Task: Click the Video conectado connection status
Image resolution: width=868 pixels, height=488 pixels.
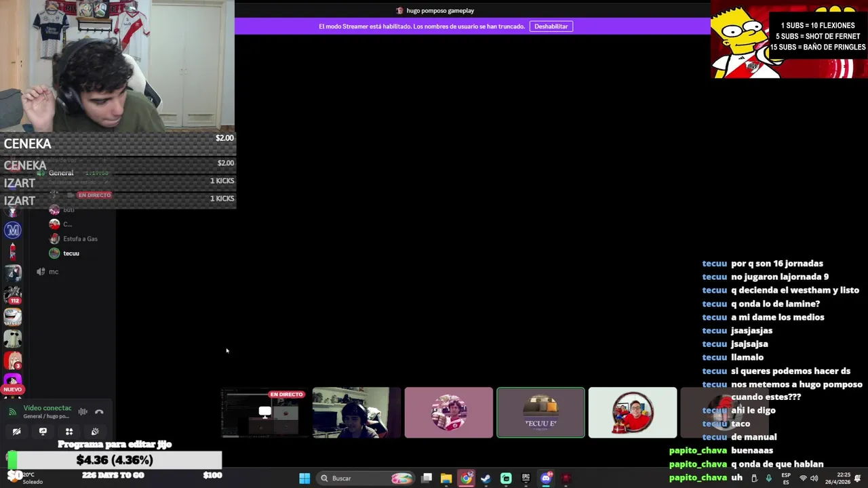Action: coord(47,408)
